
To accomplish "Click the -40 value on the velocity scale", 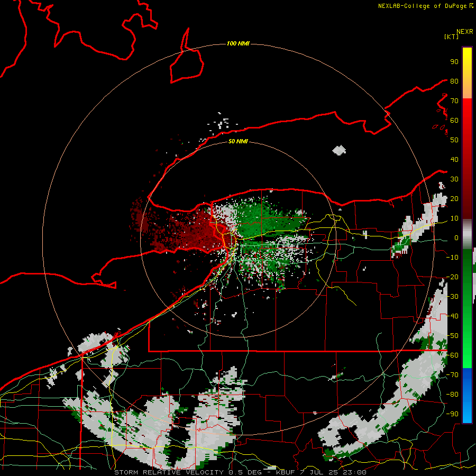I will point(452,316).
